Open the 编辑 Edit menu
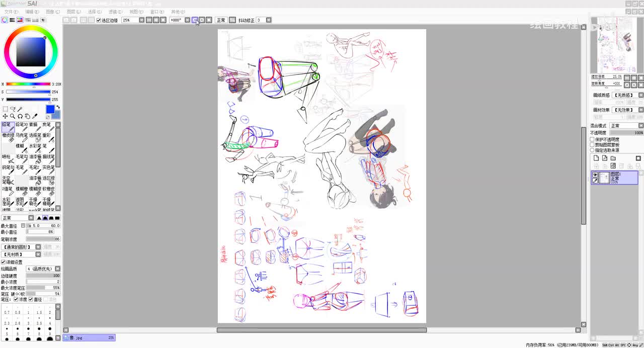The height and width of the screenshot is (348, 644). point(32,12)
